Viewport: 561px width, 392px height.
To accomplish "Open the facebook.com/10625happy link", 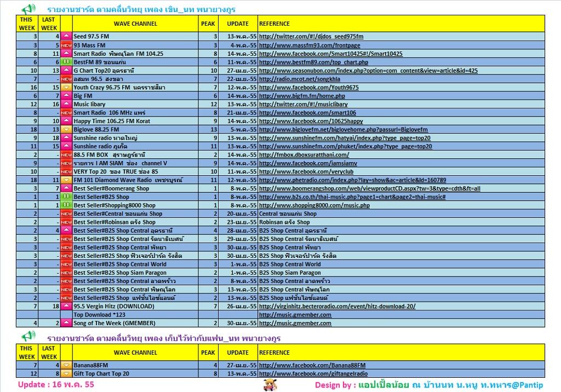I will [x=311, y=121].
